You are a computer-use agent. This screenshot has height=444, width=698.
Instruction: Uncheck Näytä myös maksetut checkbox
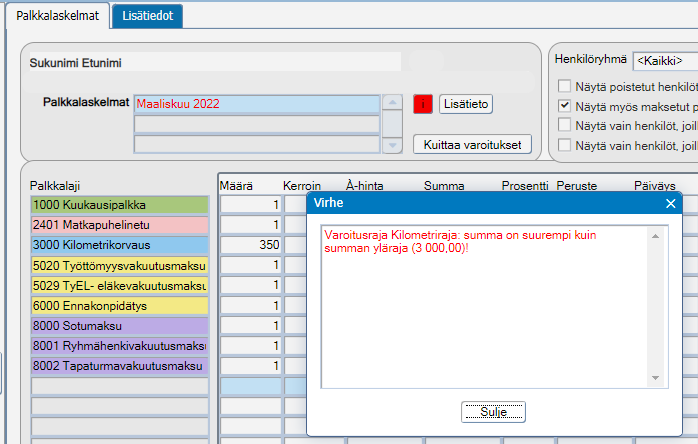point(564,106)
